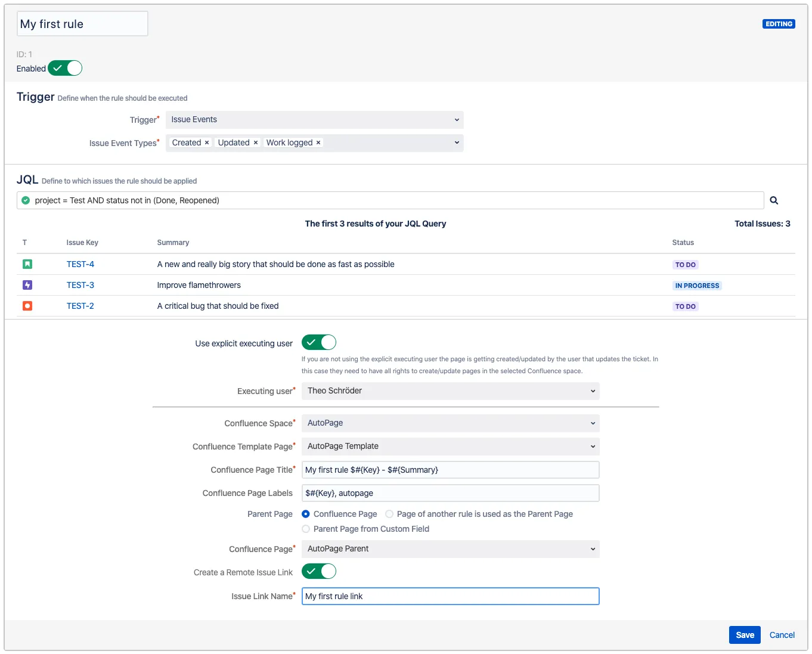Open the Trigger dropdown showing Issue Events

[x=314, y=120]
